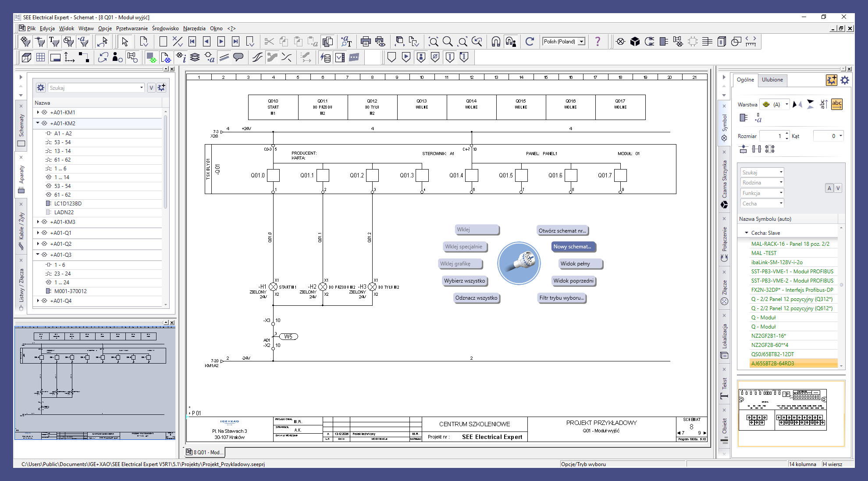The image size is (868, 481).
Task: Open the Narzędzia menu
Action: pyautogui.click(x=194, y=28)
